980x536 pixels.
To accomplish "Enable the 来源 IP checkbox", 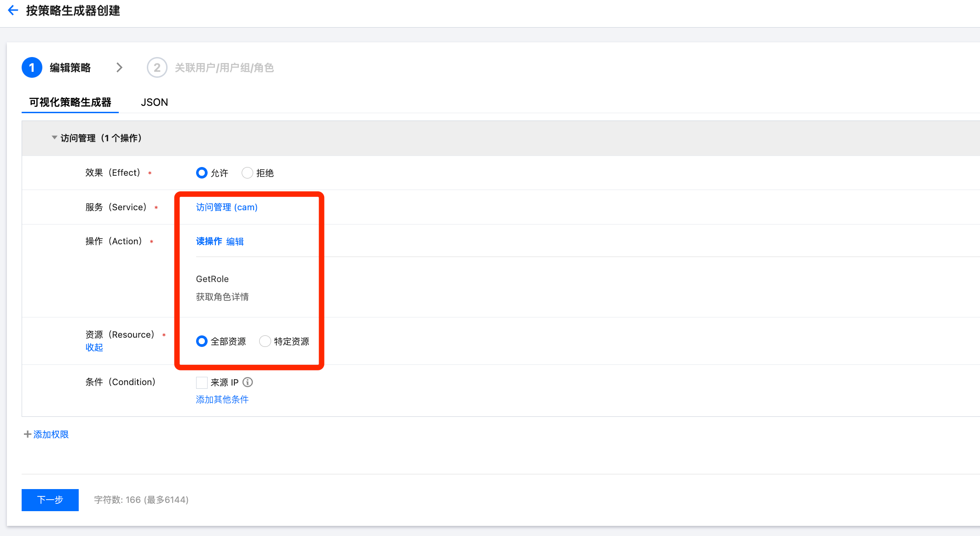I will [x=202, y=382].
